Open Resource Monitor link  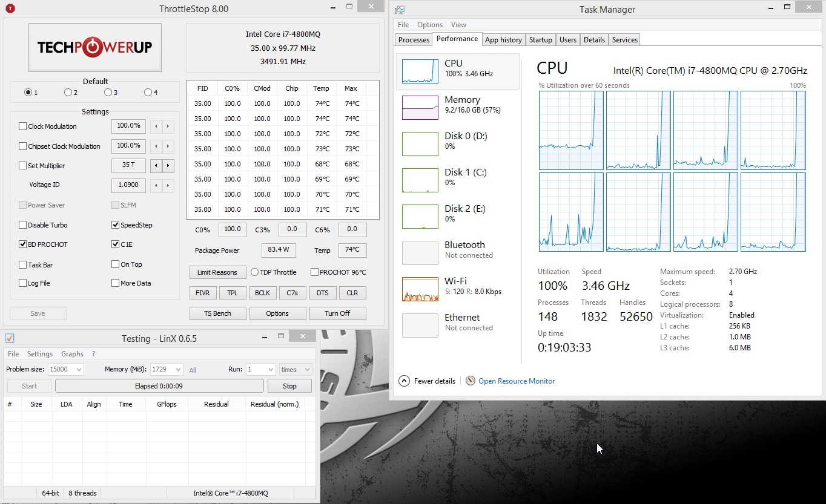517,381
